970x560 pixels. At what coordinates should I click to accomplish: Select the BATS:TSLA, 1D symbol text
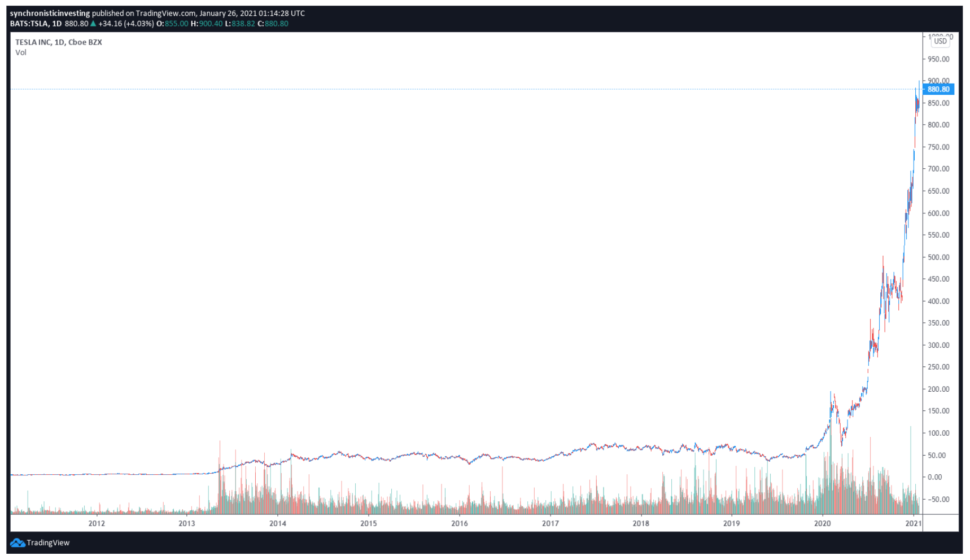[36, 24]
